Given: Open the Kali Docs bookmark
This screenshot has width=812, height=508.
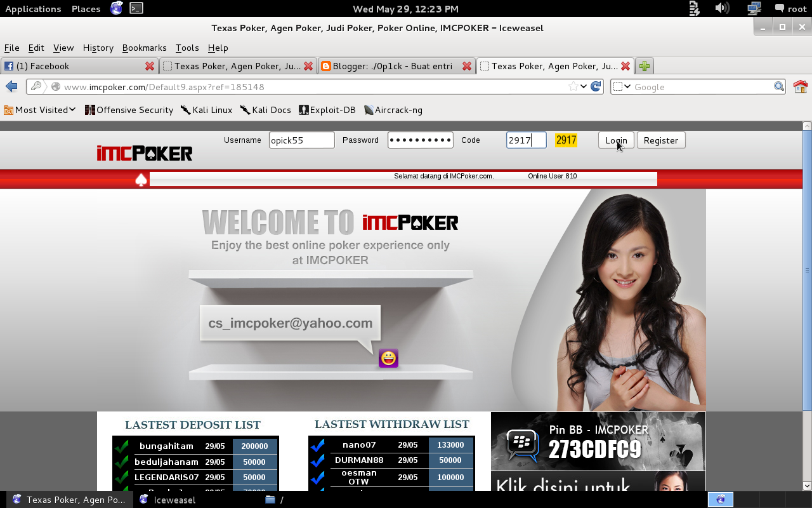Looking at the screenshot, I should point(266,110).
